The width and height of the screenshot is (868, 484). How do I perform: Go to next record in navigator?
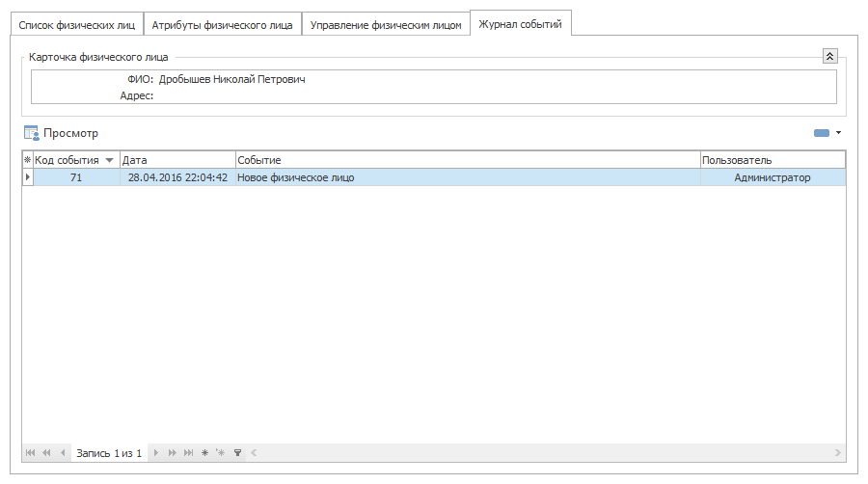156,453
